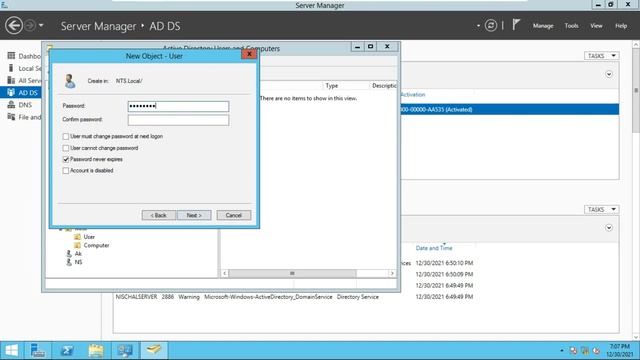Click the Next button in the dialog

pos(194,215)
